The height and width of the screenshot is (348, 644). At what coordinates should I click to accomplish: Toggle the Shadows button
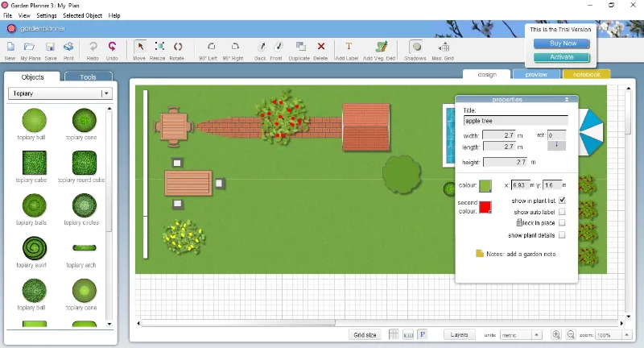415,48
